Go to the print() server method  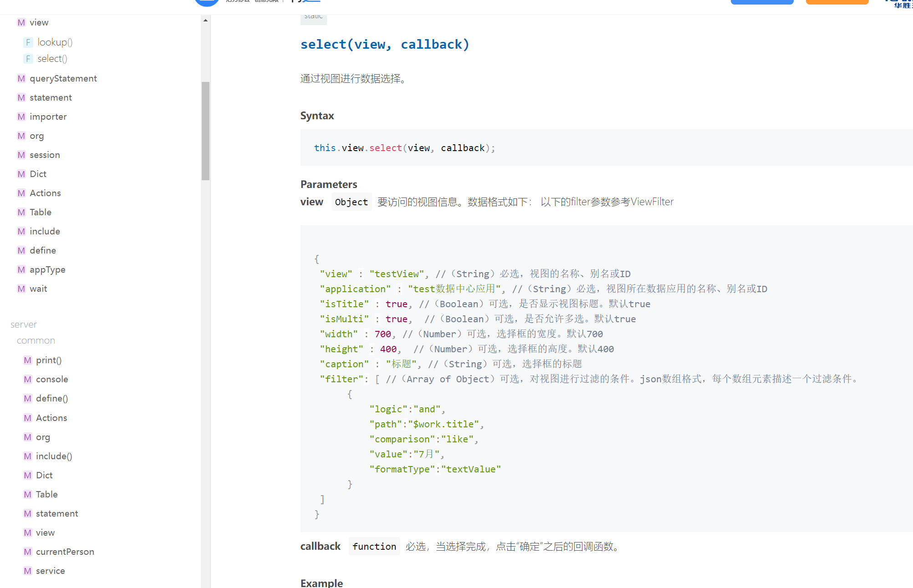pyautogui.click(x=49, y=360)
